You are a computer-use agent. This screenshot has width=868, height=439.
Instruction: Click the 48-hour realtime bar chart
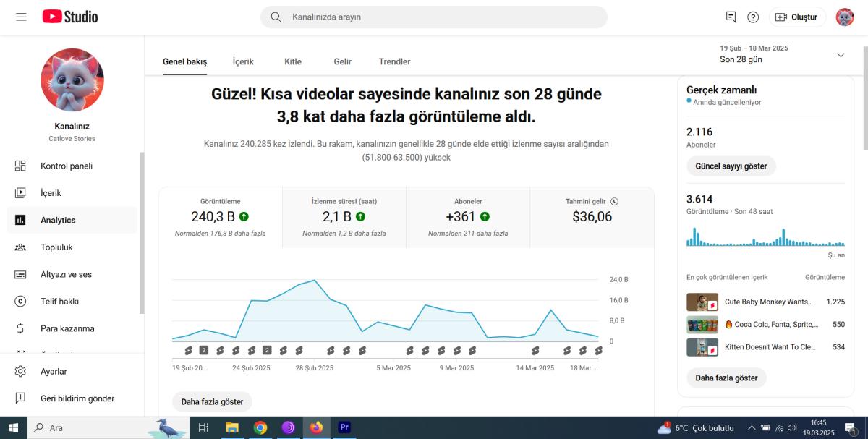pyautogui.click(x=765, y=237)
